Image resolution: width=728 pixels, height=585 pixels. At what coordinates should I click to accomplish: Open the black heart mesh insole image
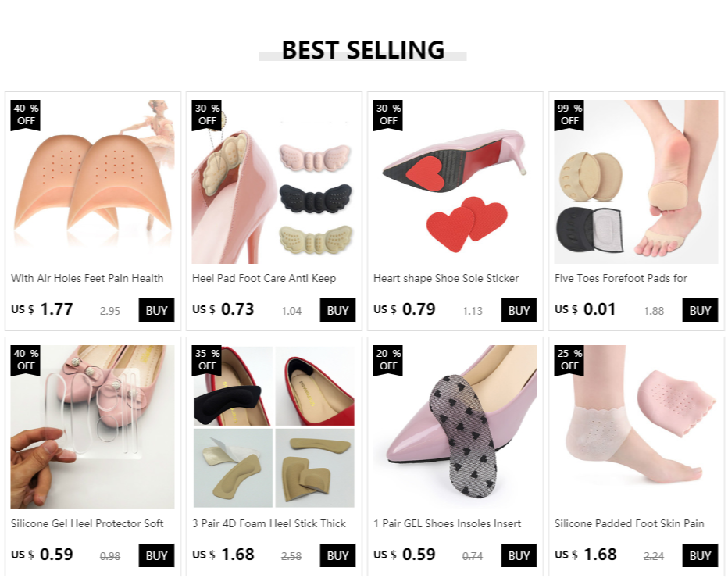(x=455, y=427)
